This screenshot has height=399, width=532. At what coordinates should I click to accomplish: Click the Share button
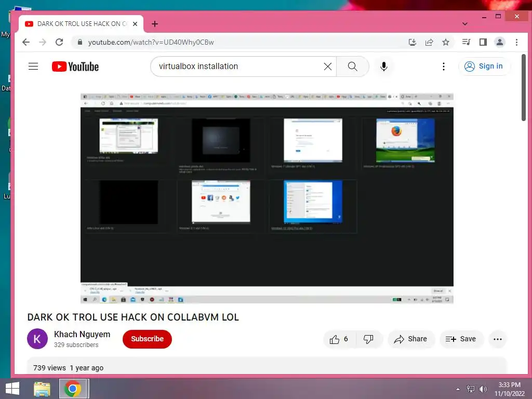(x=411, y=339)
